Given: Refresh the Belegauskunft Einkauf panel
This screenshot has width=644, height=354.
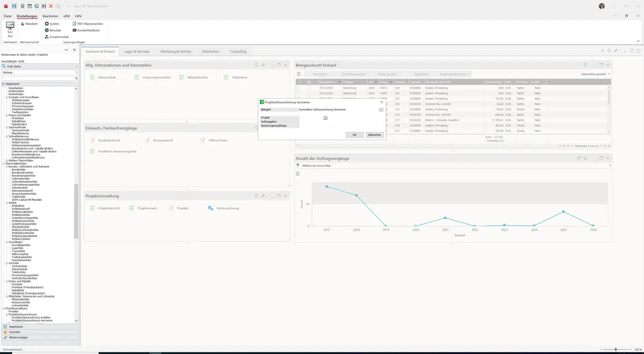Looking at the screenshot, I should (x=586, y=65).
